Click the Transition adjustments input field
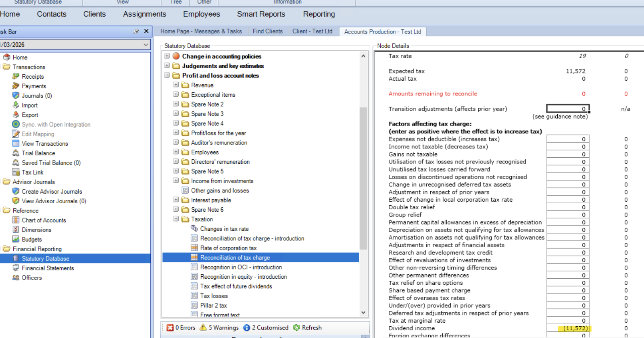Screen dimensions: 644x338 click(x=567, y=109)
